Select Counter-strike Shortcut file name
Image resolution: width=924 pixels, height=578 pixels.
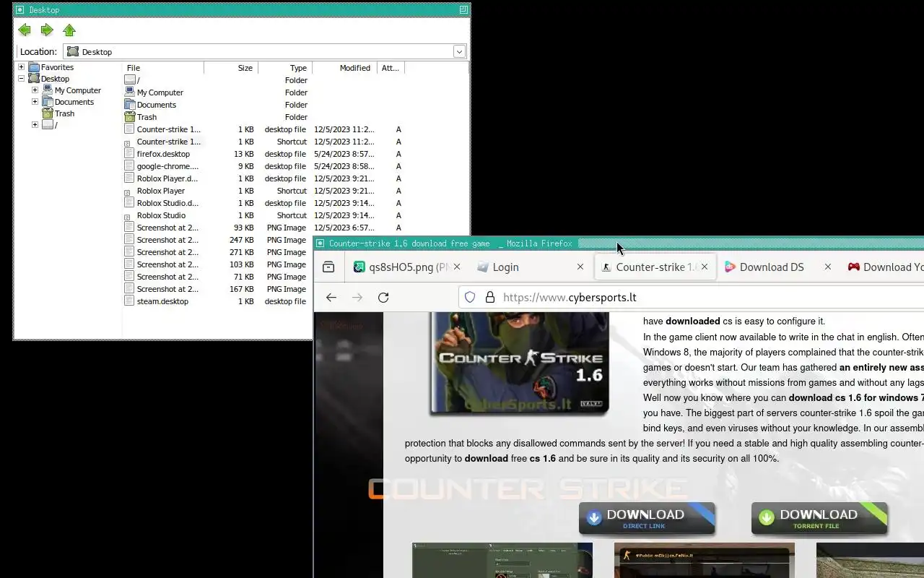[169, 142]
